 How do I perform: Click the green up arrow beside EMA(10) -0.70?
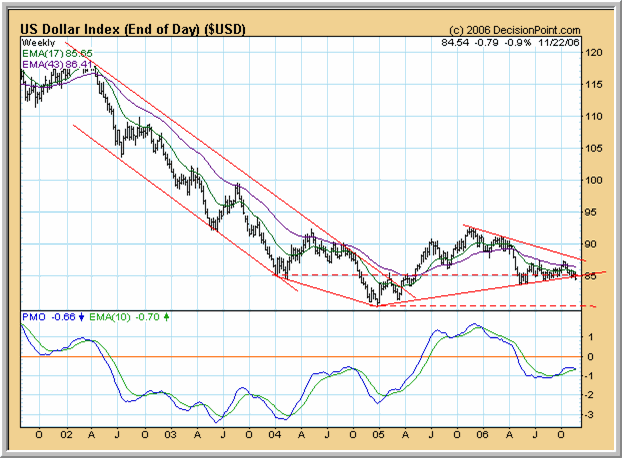pyautogui.click(x=166, y=317)
